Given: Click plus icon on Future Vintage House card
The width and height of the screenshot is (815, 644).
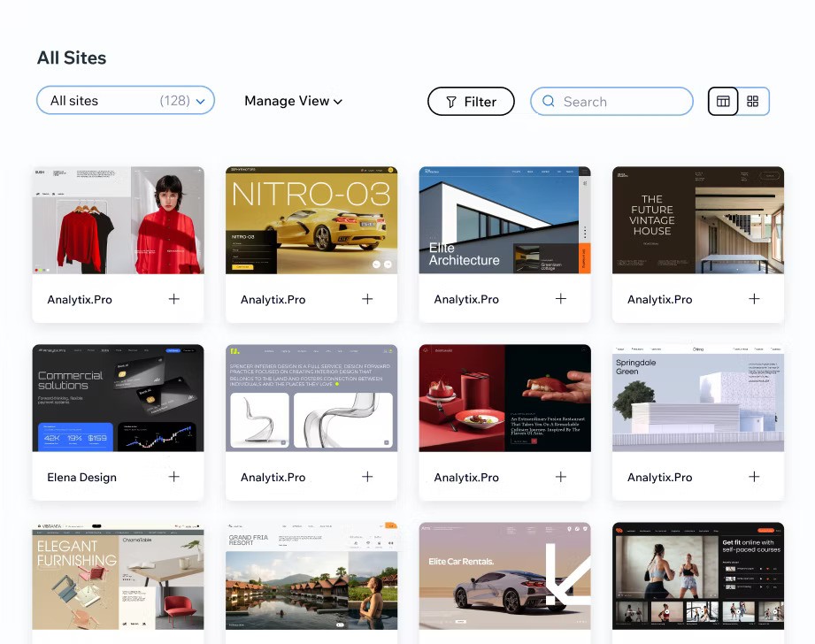Looking at the screenshot, I should (x=754, y=299).
